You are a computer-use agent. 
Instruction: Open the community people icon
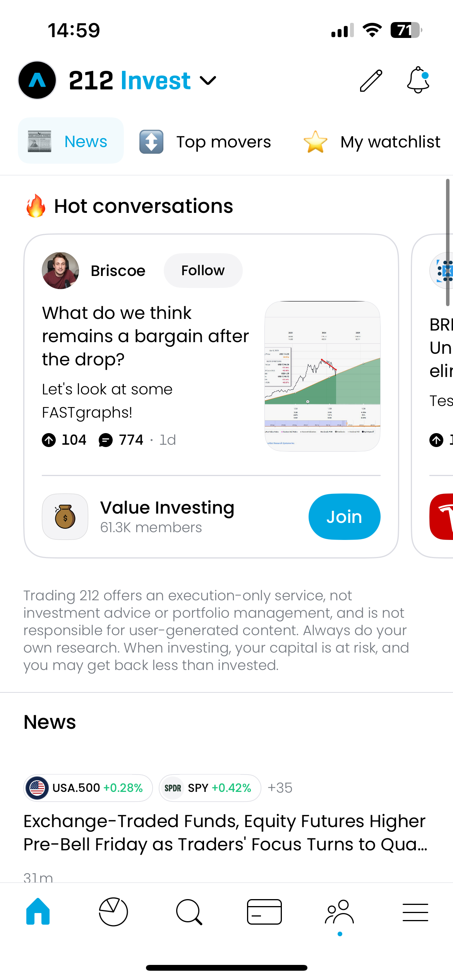tap(340, 912)
